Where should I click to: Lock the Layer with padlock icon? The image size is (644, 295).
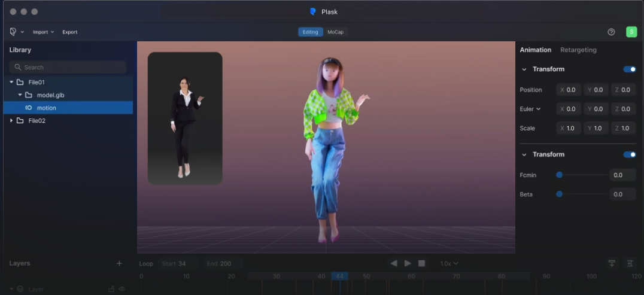point(111,289)
